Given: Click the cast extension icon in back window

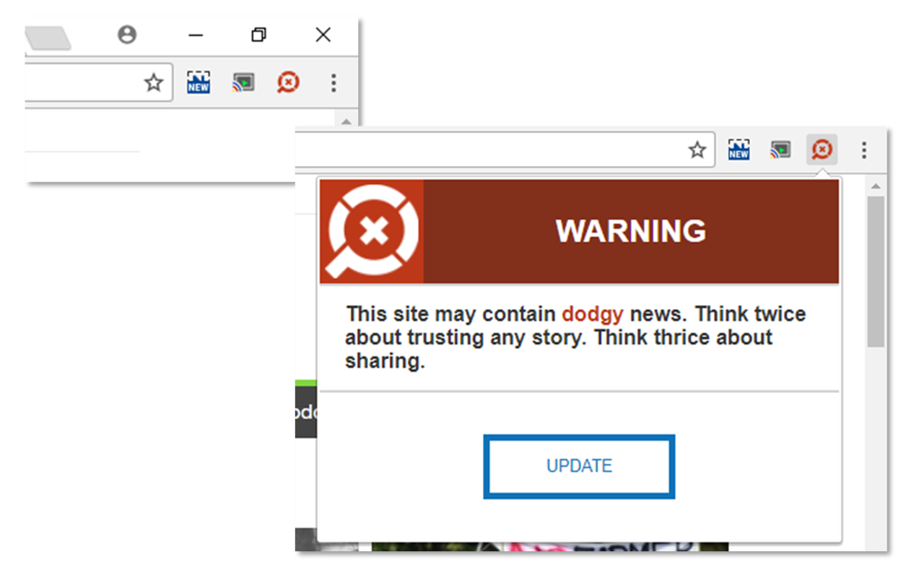Looking at the screenshot, I should point(243,83).
